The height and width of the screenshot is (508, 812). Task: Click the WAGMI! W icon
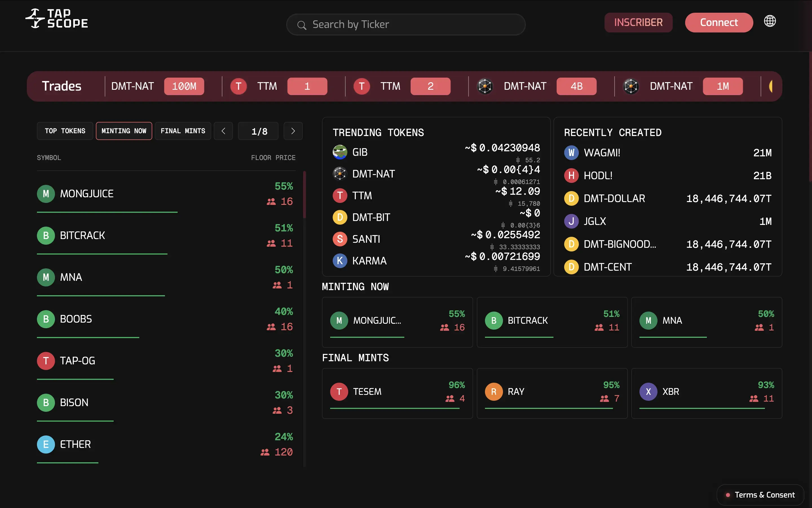pos(571,152)
